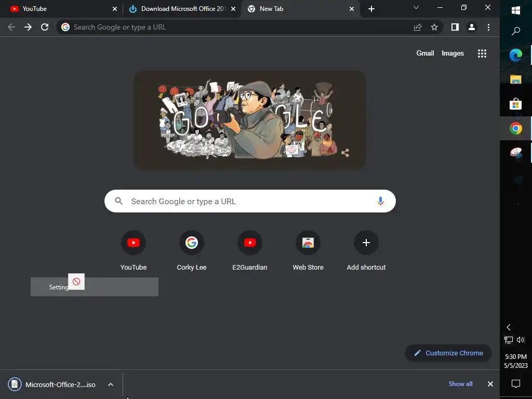Image resolution: width=532 pixels, height=399 pixels.
Task: Open Google Images link
Action: tap(453, 54)
